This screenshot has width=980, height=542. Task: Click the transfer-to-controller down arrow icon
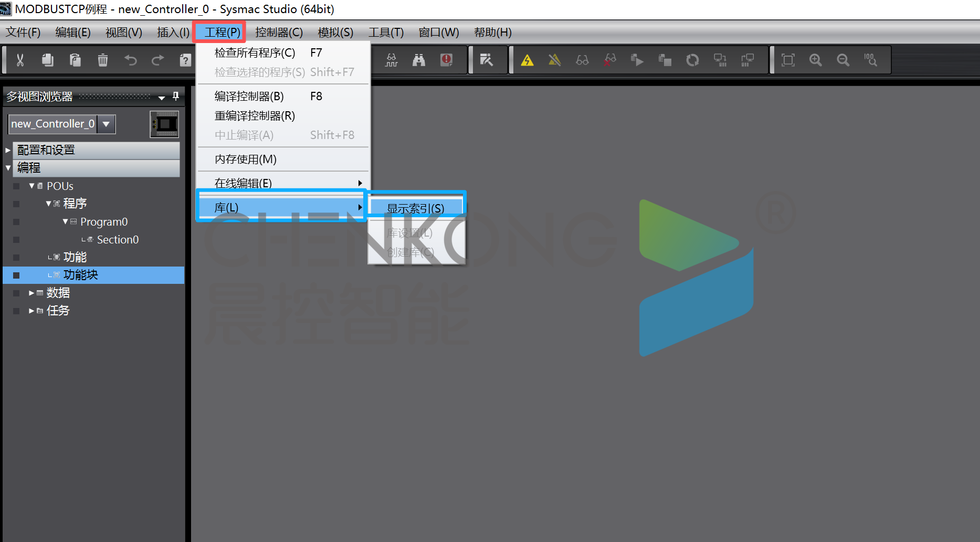click(720, 60)
